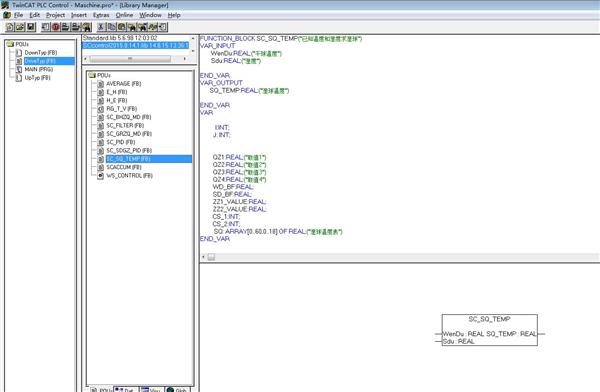Click the icon beside DownTyp (FB)
Screen dimensions: 600x392
19,52
